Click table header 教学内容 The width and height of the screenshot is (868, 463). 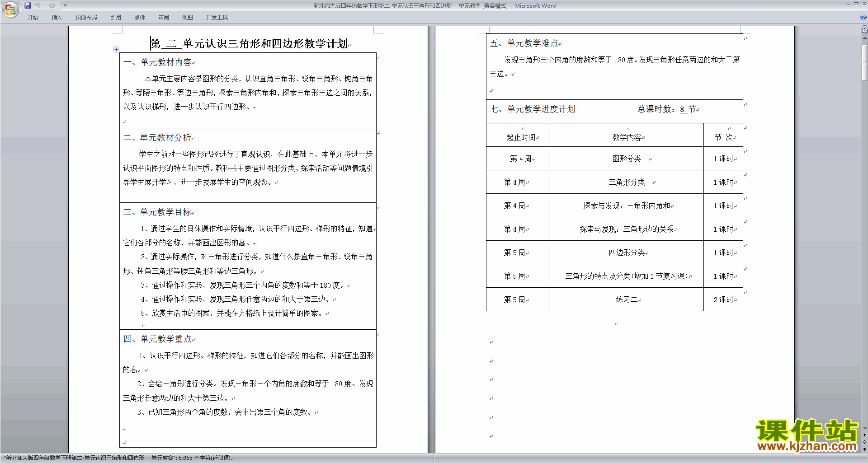(x=627, y=137)
